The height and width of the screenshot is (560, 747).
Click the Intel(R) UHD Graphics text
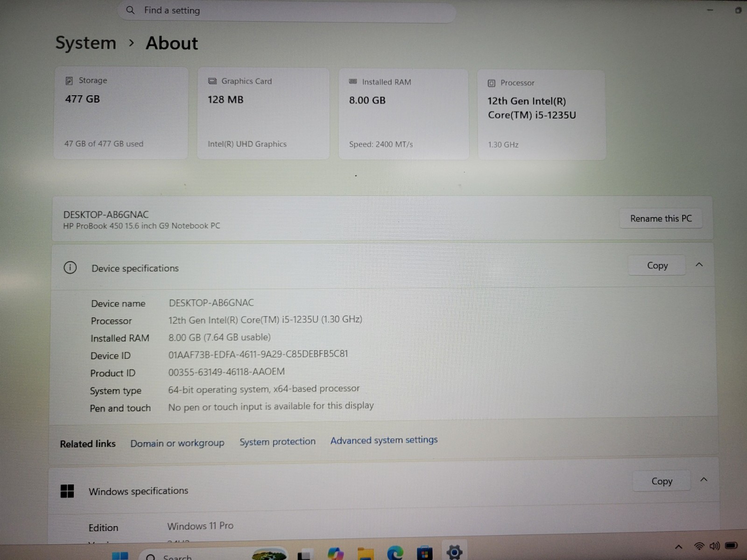pyautogui.click(x=247, y=144)
